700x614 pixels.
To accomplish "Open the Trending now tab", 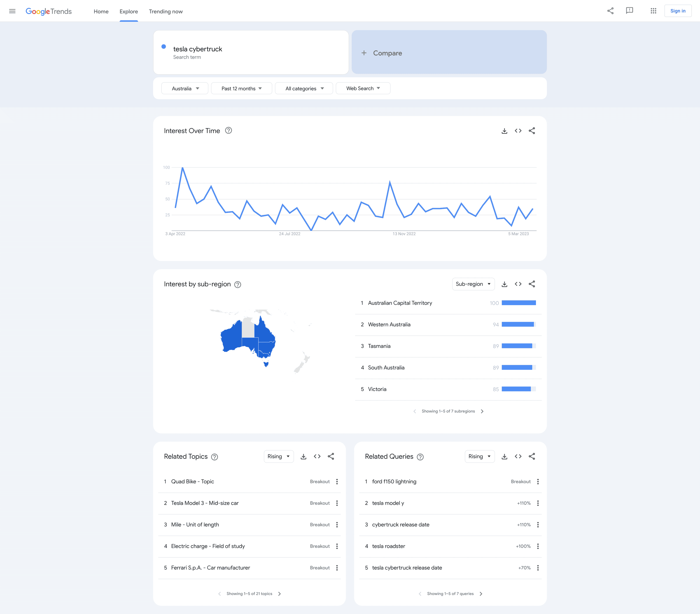I will [x=166, y=11].
